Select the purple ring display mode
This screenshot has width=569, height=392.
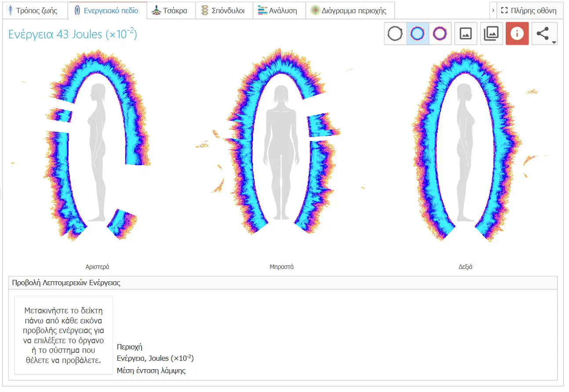coord(440,34)
